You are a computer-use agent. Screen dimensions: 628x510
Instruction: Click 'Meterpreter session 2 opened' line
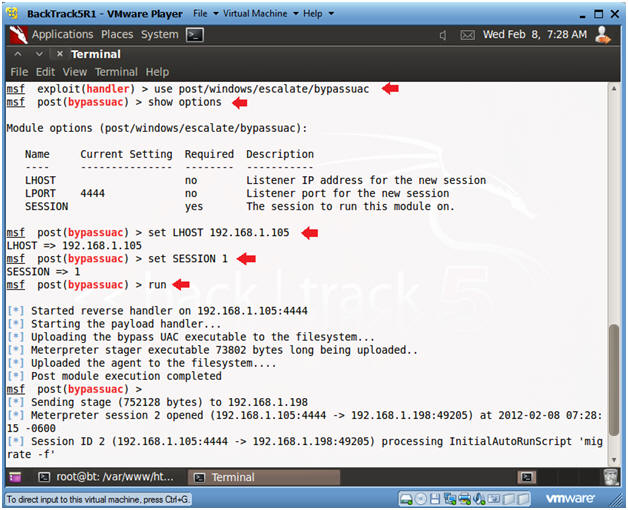[x=304, y=422]
